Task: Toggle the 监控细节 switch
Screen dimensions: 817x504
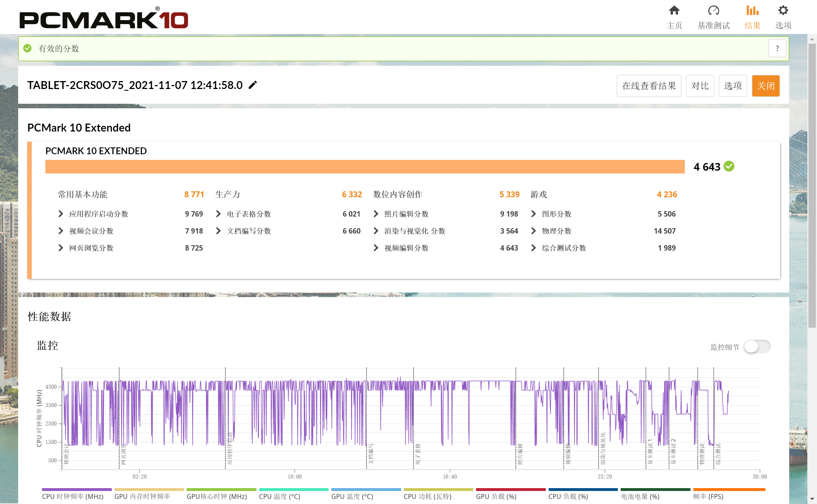Action: [757, 347]
